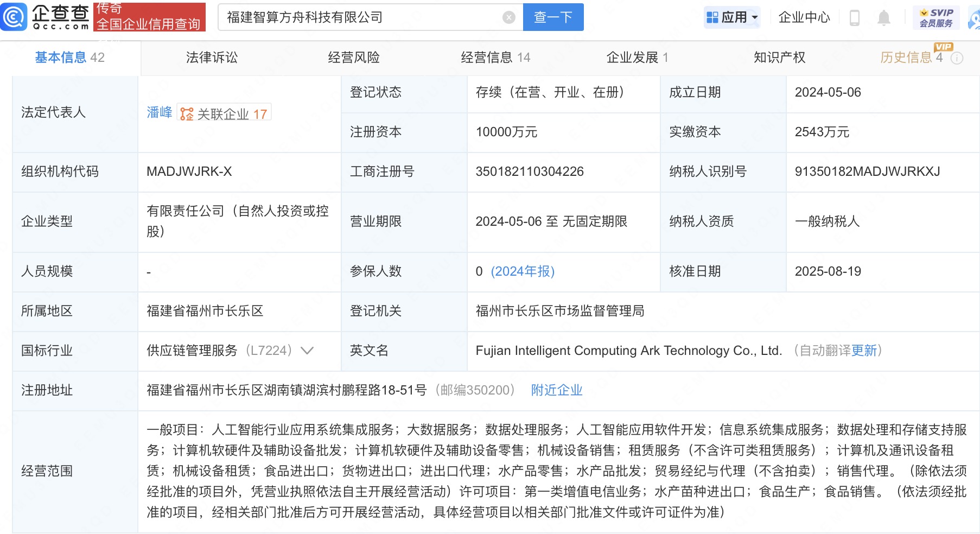This screenshot has height=534, width=980.
Task: Click the Qcc.com logo icon
Action: tap(14, 17)
